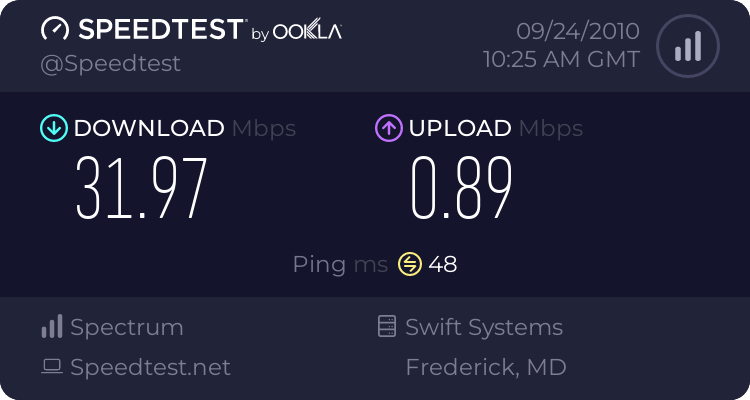The width and height of the screenshot is (750, 400).
Task: Click the circular signal bars icon
Action: [x=687, y=46]
